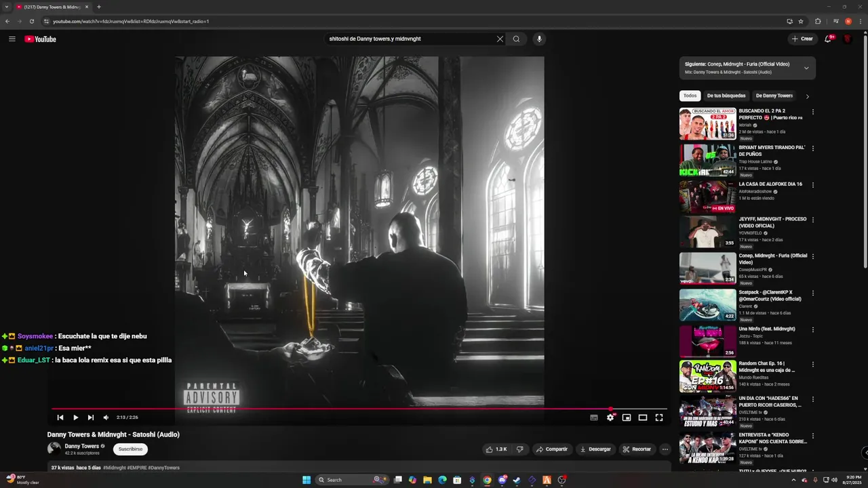The image size is (868, 488).
Task: Open Windows taskbar Search box
Action: coord(353,480)
